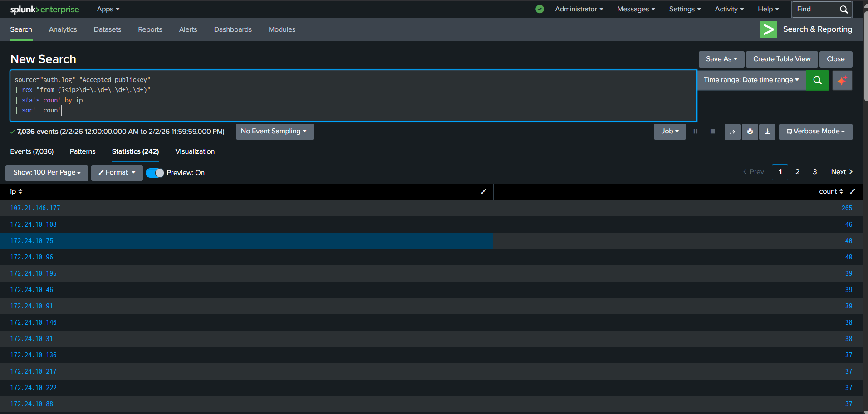Click count value 46
The width and height of the screenshot is (868, 414).
(x=849, y=224)
